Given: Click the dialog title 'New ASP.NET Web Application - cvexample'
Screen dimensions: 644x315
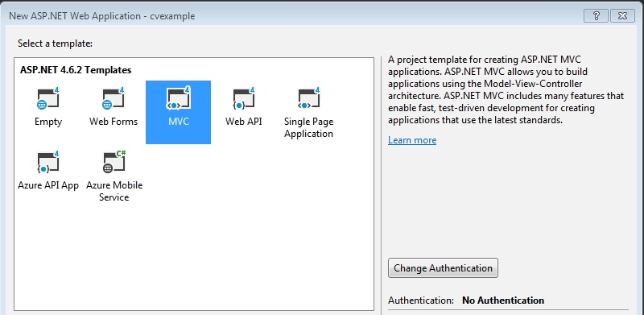Looking at the screenshot, I should coord(102,16).
